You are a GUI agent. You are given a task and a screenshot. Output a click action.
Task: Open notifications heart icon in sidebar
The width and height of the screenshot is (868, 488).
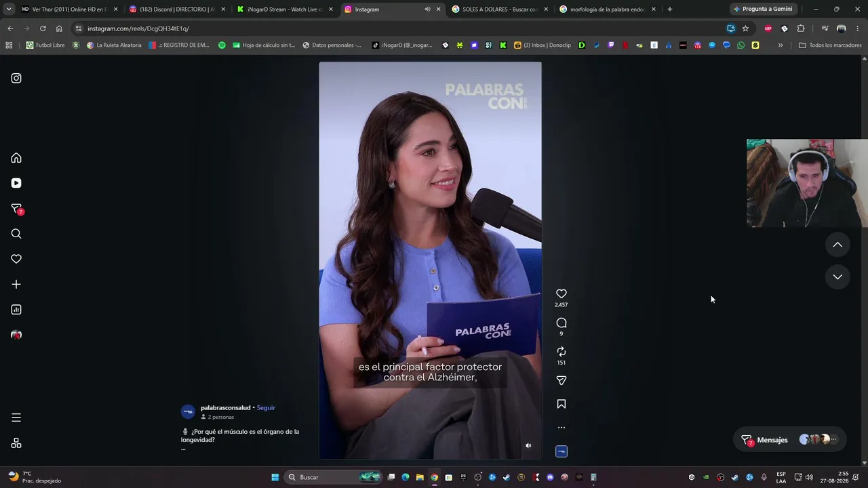16,259
